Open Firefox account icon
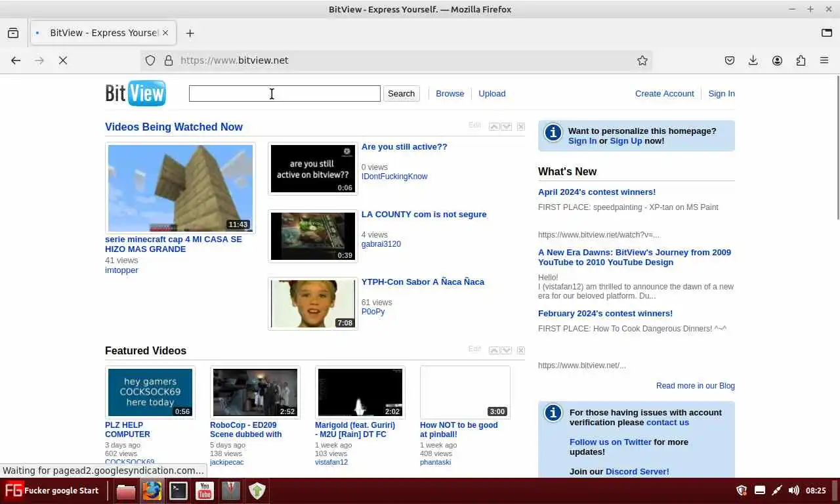Screen dimensions: 840x504 click(x=777, y=60)
